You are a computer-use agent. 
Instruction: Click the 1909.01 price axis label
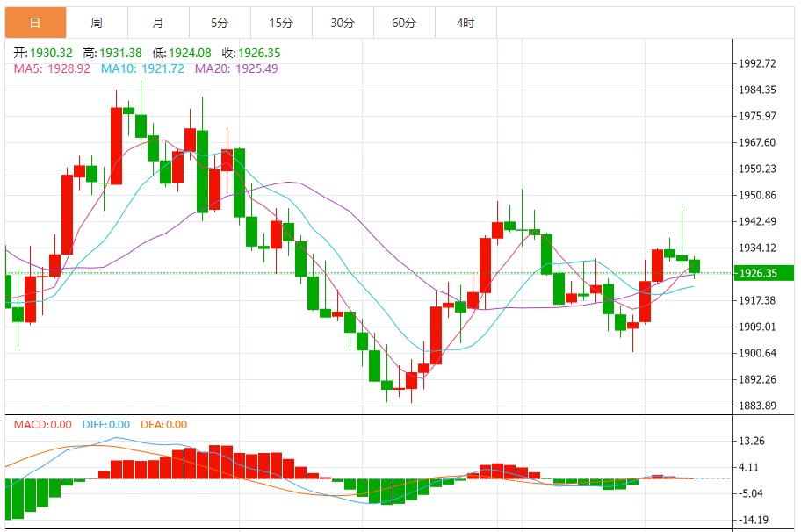[x=758, y=327]
